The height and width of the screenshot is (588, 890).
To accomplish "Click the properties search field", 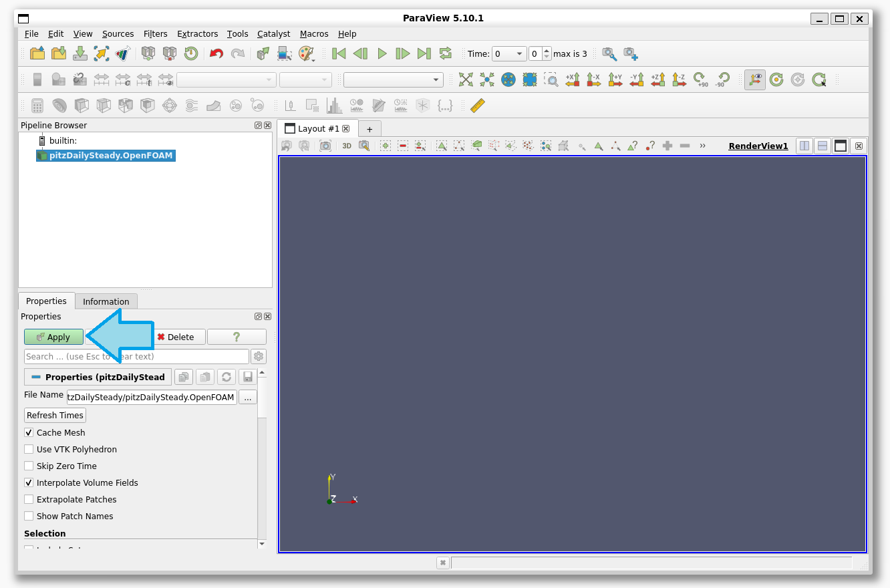I will coord(136,357).
